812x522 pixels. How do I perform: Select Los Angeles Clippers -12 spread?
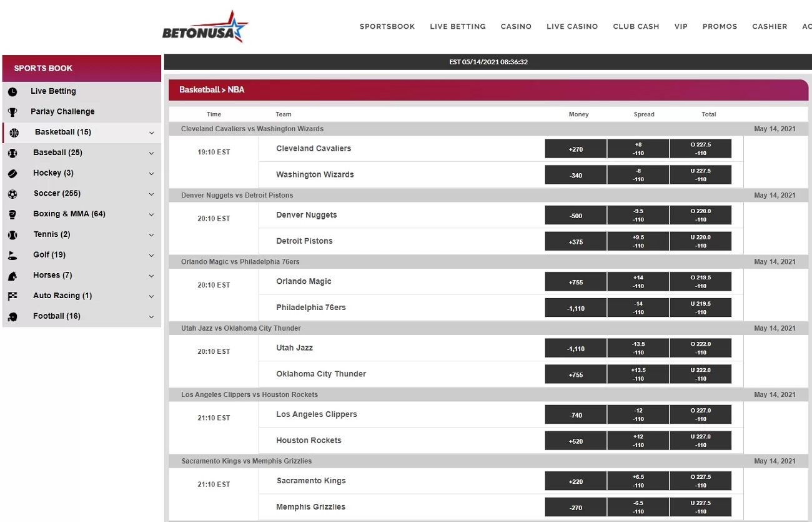[638, 414]
